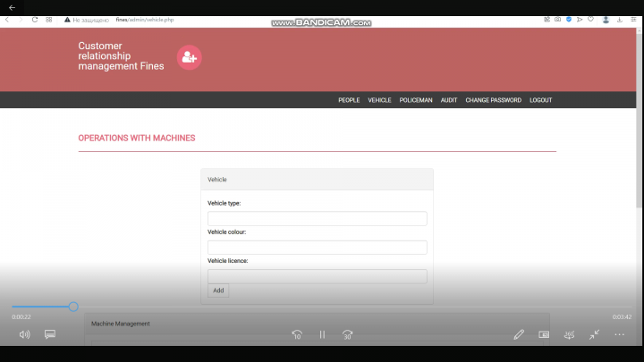
Task: Click the not-secure warning icon
Action: 67,20
